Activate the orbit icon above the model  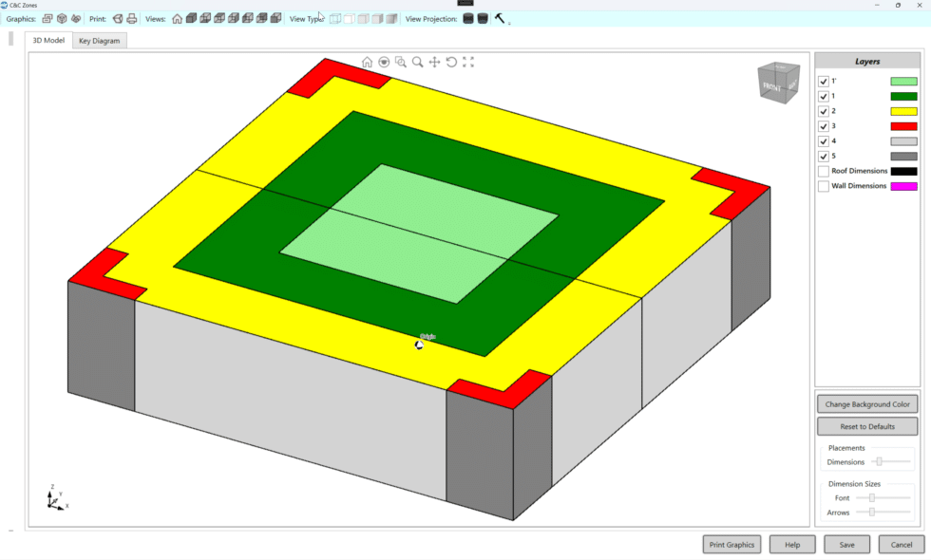(384, 63)
